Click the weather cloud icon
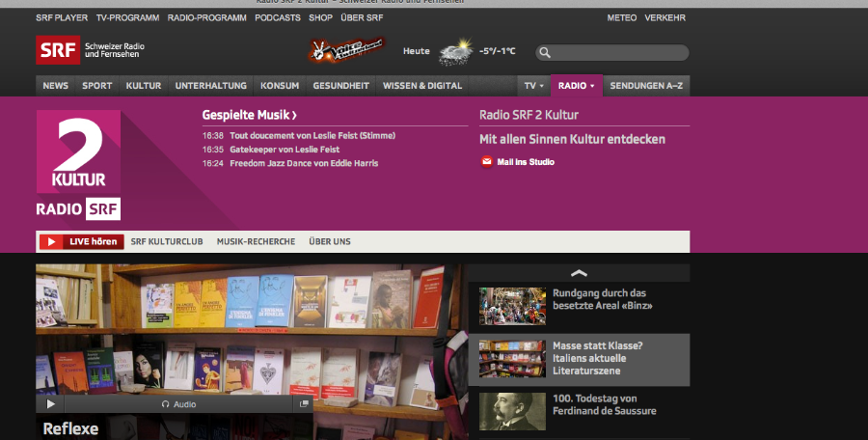The image size is (868, 440). tap(456, 51)
